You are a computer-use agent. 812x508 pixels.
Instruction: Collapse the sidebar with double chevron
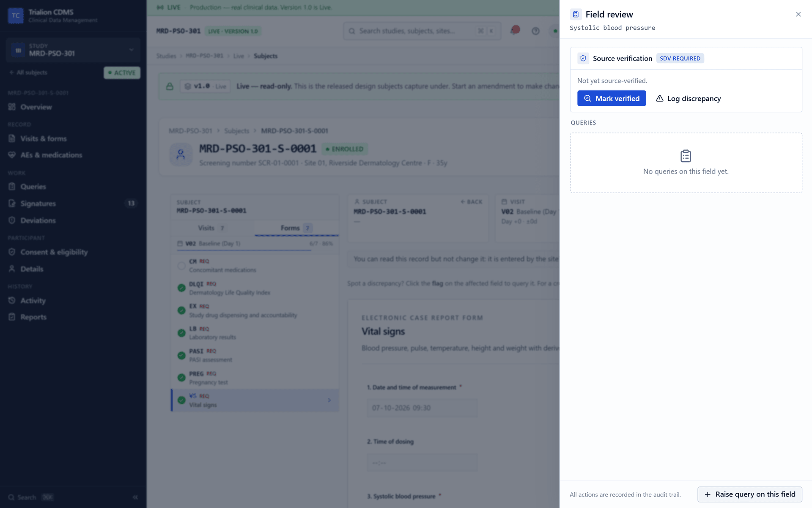point(135,497)
